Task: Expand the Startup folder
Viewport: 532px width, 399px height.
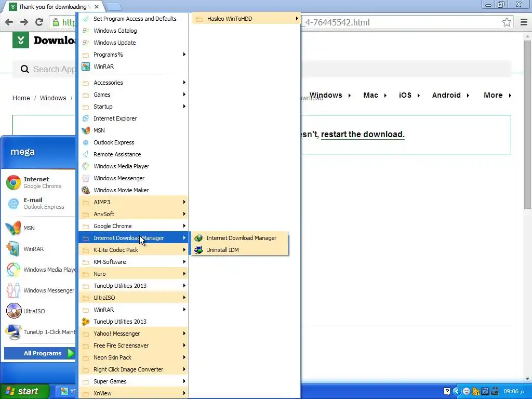Action: [x=134, y=106]
